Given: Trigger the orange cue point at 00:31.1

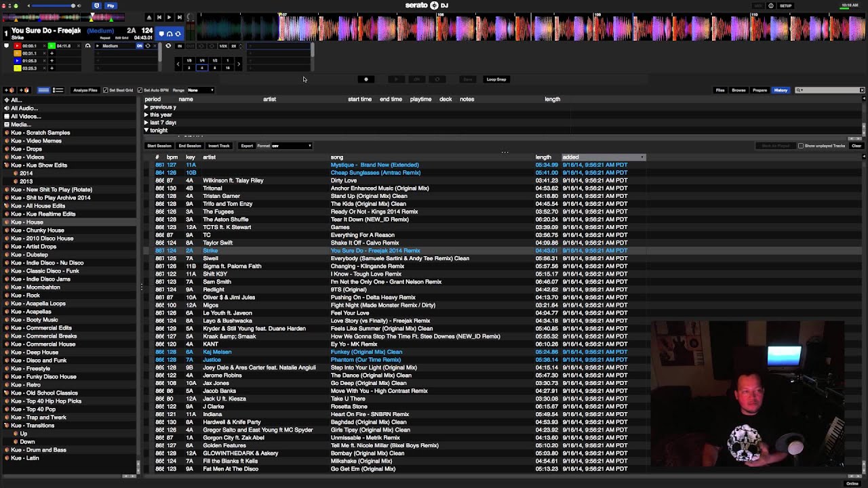Looking at the screenshot, I should 18,54.
